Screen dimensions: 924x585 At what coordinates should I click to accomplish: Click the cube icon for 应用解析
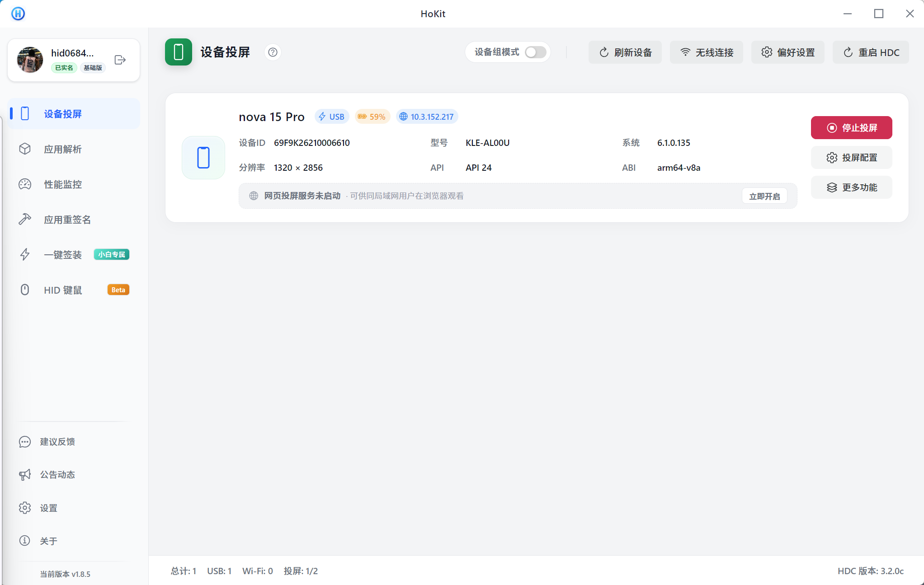25,149
